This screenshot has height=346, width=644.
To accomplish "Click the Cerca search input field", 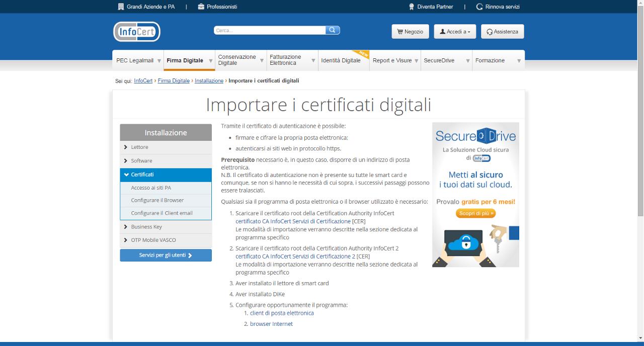I will pos(270,30).
